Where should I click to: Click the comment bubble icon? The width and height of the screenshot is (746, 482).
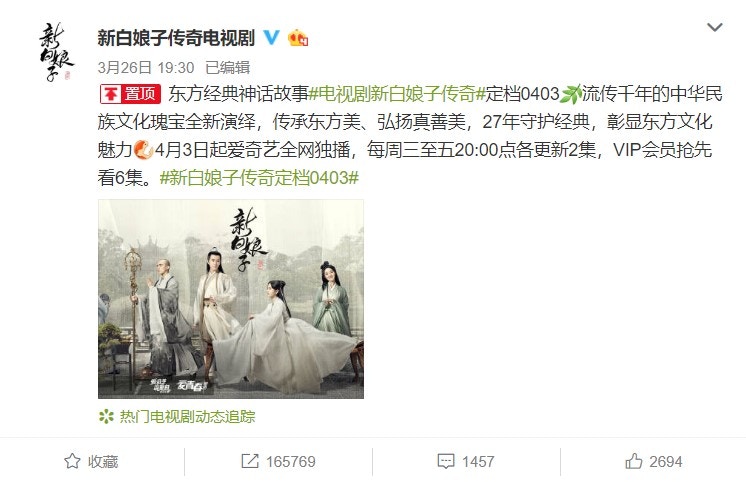point(446,462)
